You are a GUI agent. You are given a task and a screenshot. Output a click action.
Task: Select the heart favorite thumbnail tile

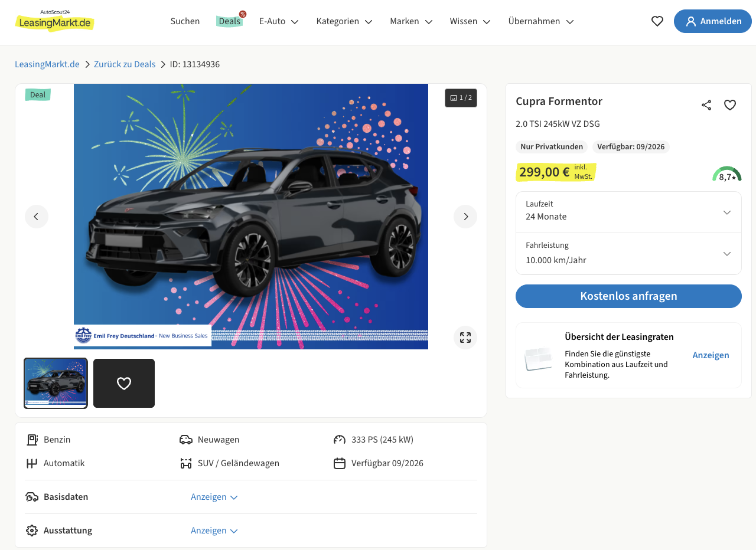[x=124, y=383]
